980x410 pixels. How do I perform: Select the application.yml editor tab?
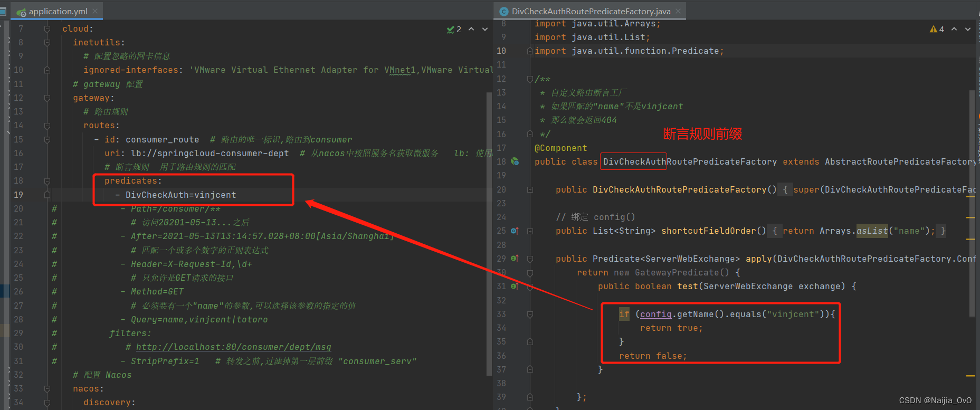click(58, 11)
